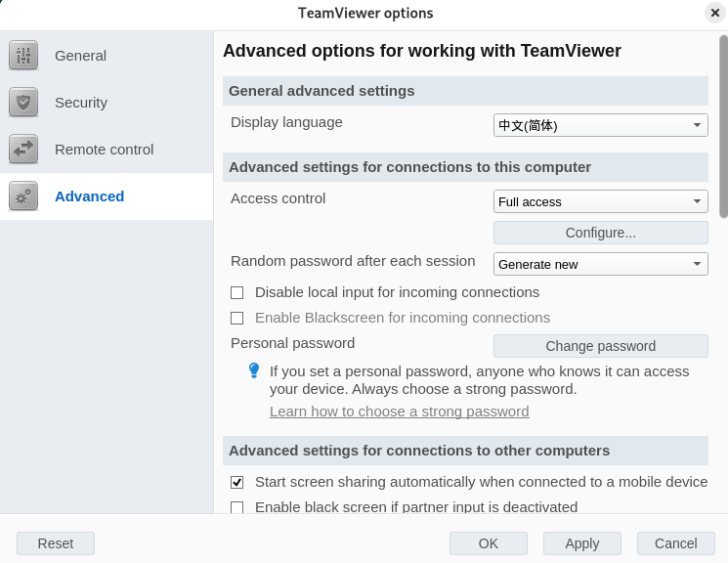728x563 pixels.
Task: Switch to the Security tab label
Action: [x=81, y=103]
